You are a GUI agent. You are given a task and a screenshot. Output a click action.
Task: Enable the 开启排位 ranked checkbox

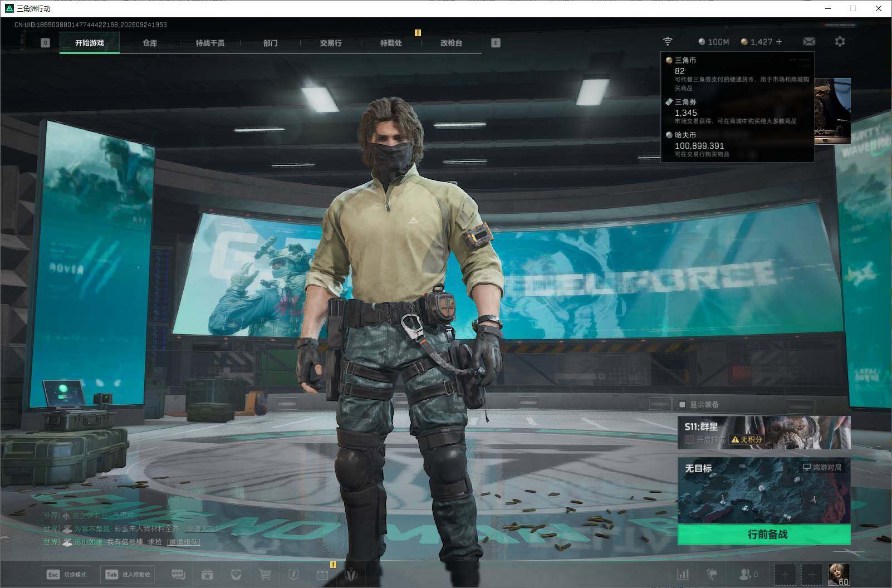[x=689, y=439]
